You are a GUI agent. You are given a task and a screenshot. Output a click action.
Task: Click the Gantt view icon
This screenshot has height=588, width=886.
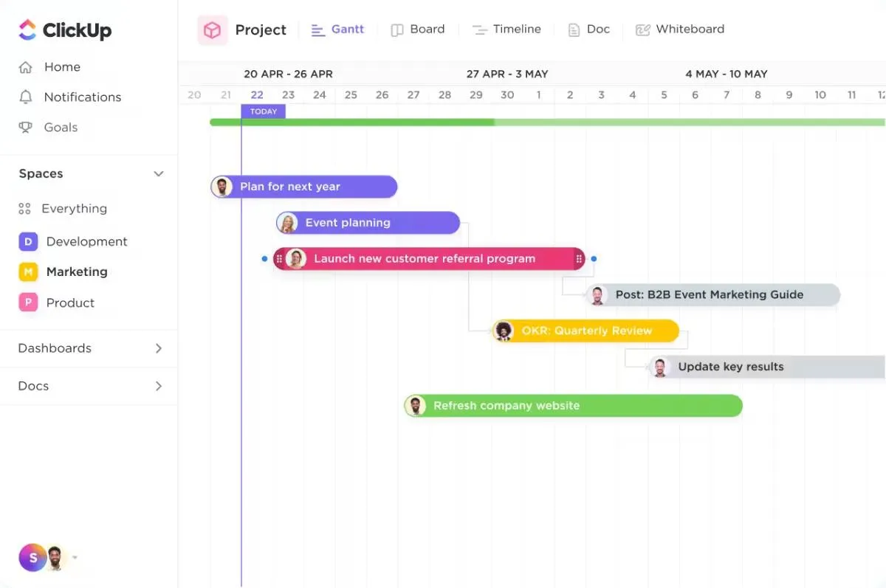[317, 30]
